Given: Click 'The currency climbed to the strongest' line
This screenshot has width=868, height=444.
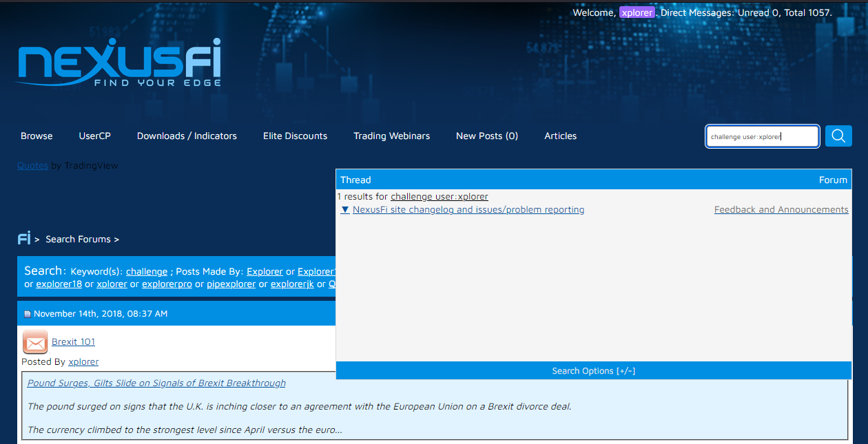Looking at the screenshot, I should tap(185, 430).
